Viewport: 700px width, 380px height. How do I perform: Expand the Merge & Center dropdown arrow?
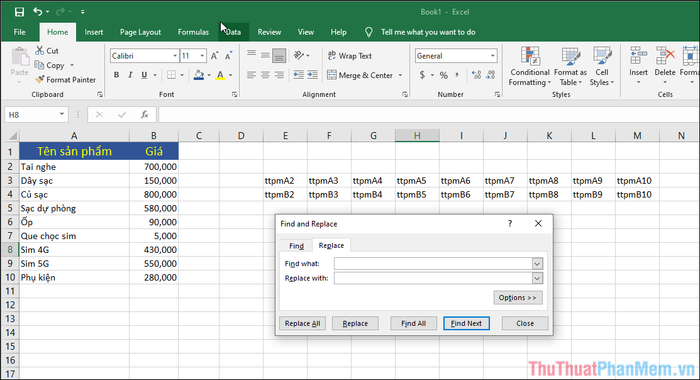(400, 75)
